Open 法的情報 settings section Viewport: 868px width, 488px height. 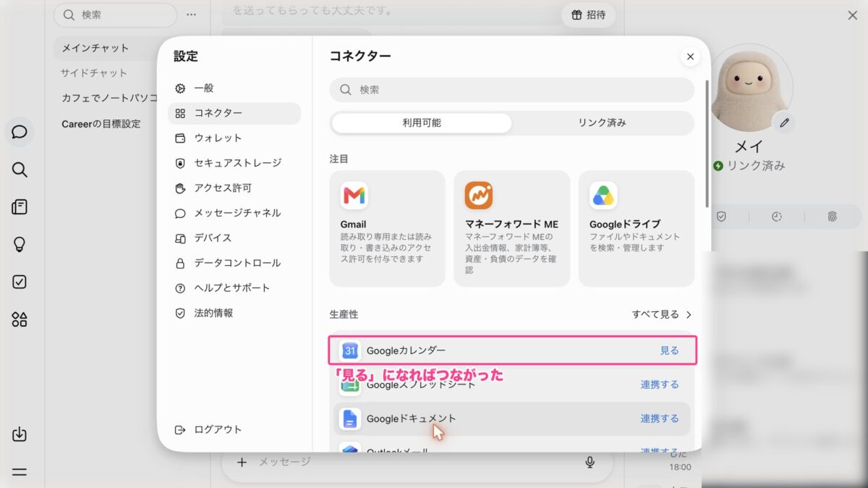pos(234,313)
